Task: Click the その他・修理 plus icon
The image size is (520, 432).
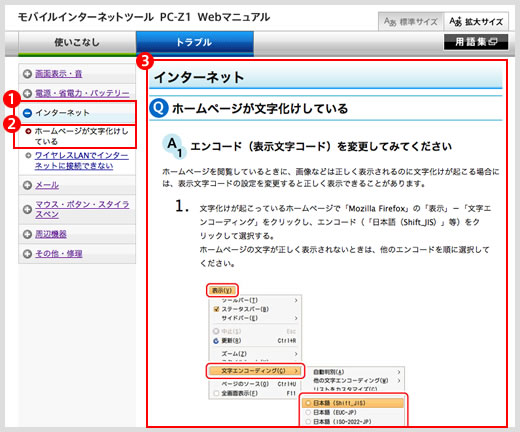Action: pos(27,254)
